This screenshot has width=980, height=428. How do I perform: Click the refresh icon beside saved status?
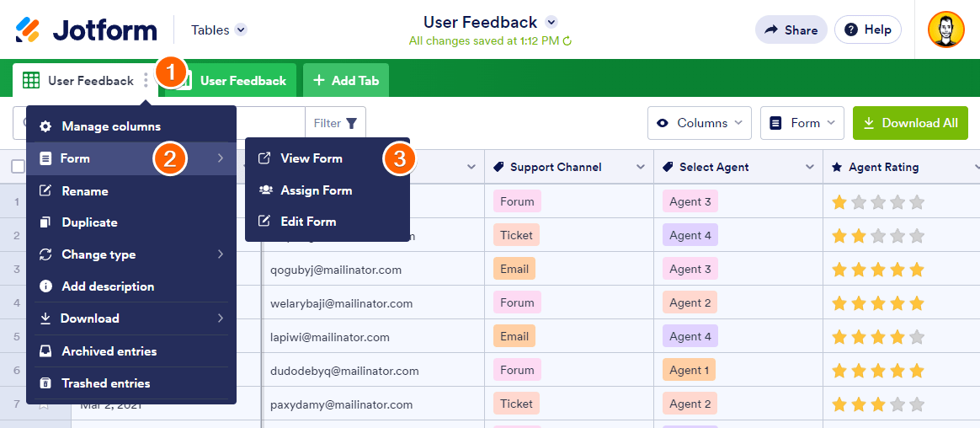[567, 41]
